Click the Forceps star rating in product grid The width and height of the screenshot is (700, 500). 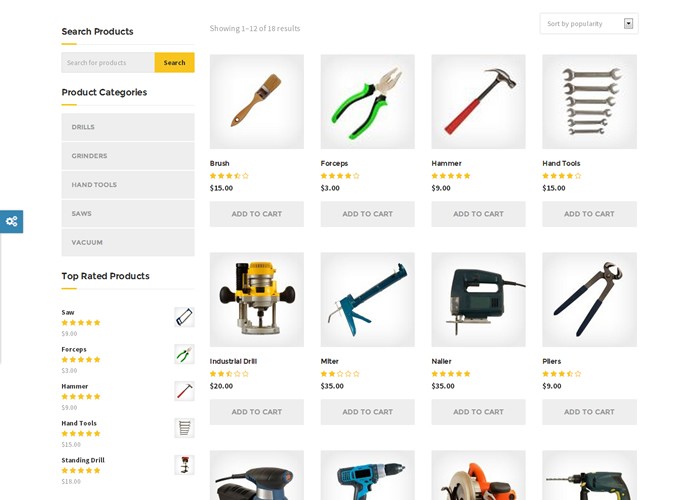coord(340,176)
